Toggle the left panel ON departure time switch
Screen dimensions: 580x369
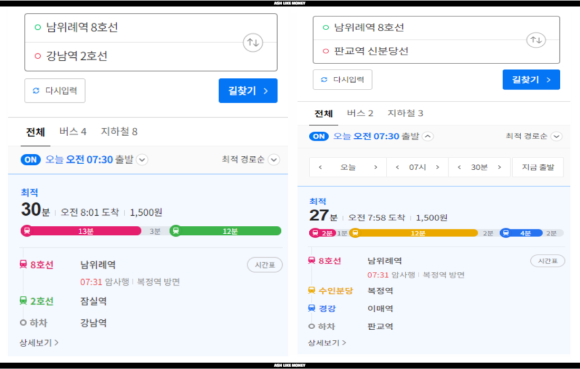coord(31,159)
